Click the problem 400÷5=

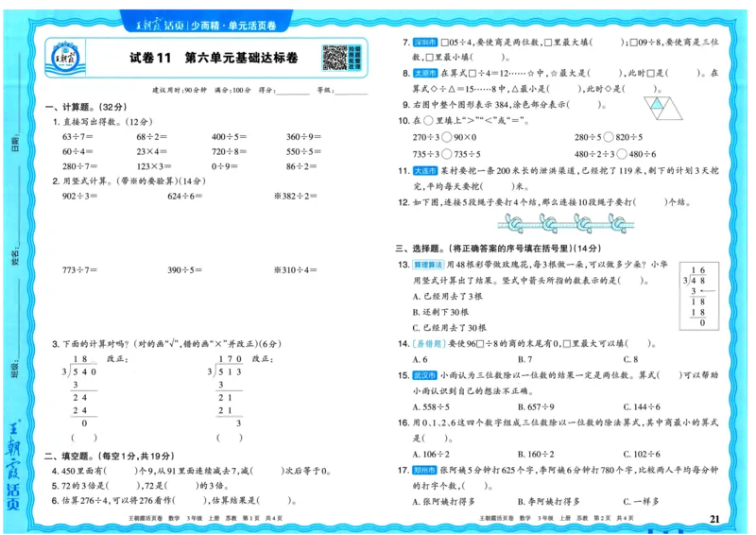(229, 137)
